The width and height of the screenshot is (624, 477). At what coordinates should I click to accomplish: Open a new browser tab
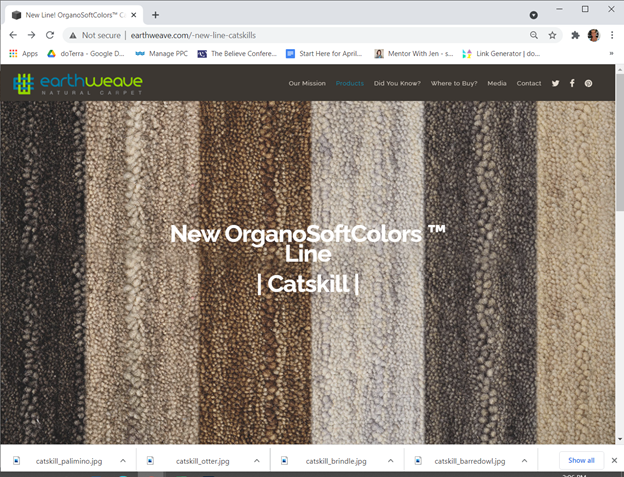[x=156, y=15]
